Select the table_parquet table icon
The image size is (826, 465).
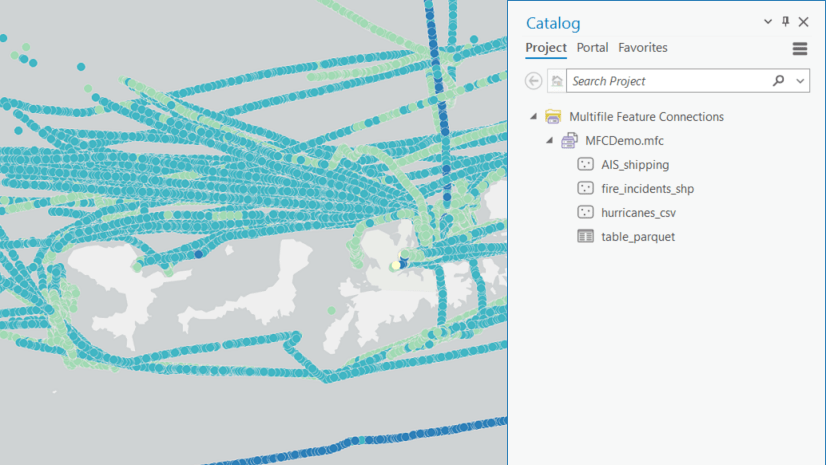(x=585, y=236)
